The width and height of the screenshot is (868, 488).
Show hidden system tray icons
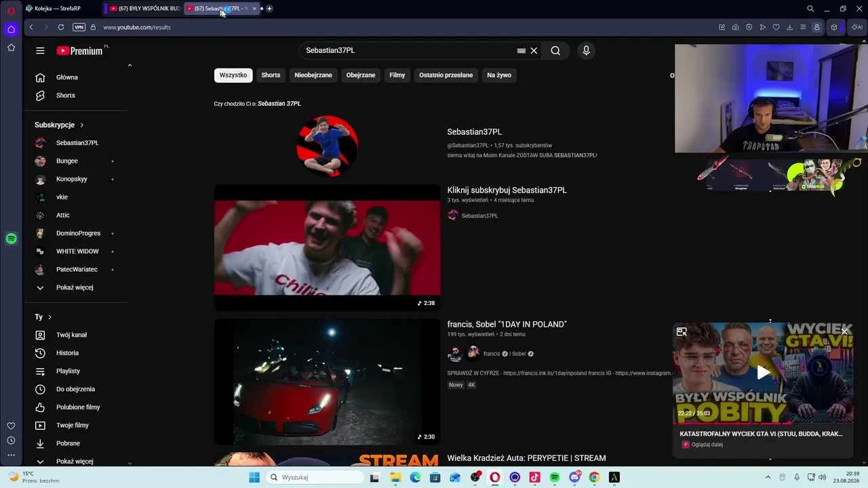pyautogui.click(x=768, y=477)
